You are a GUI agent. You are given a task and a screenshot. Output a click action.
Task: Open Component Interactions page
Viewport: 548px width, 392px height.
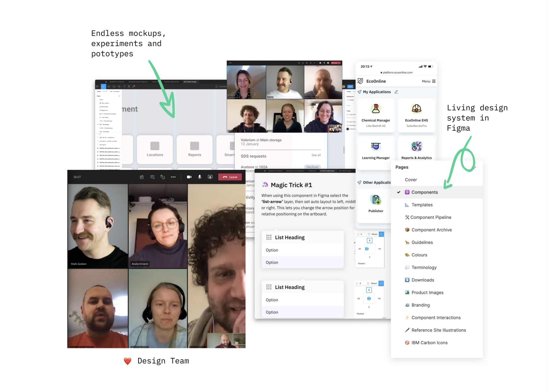437,318
